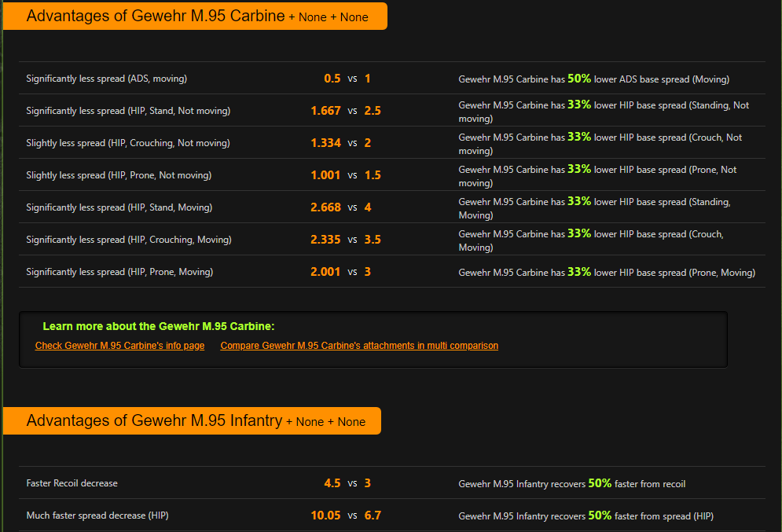The image size is (782, 532).
Task: Select 'Significantly less spread (ADS, moving)' row label
Action: [x=107, y=79]
